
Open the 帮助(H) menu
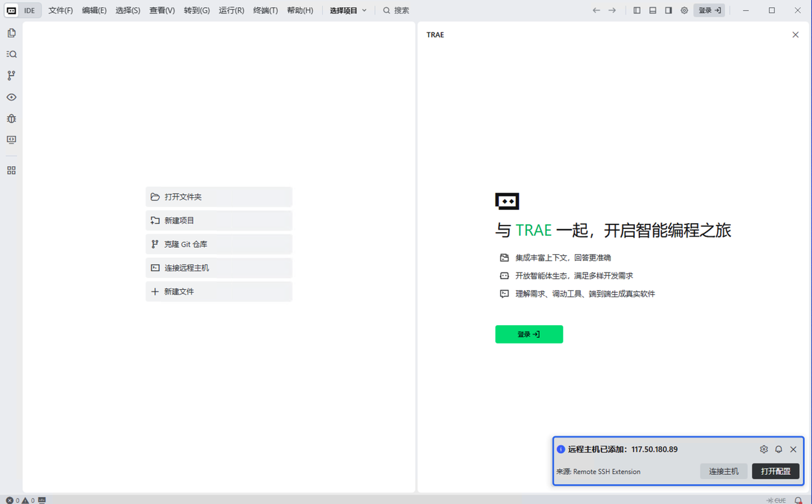coord(300,10)
